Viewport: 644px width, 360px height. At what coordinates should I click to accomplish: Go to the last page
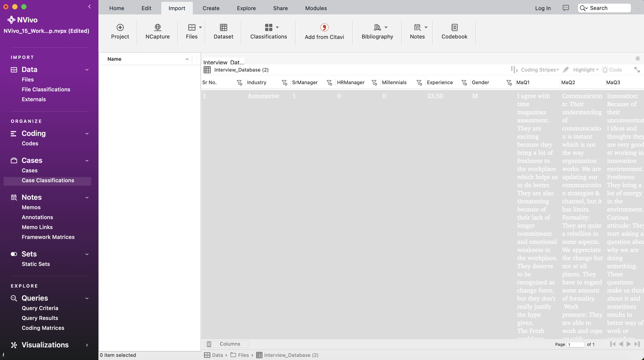click(637, 344)
